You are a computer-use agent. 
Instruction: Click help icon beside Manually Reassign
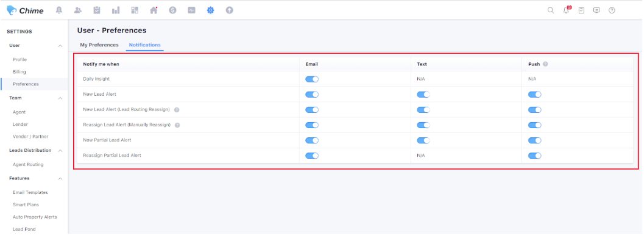point(177,125)
